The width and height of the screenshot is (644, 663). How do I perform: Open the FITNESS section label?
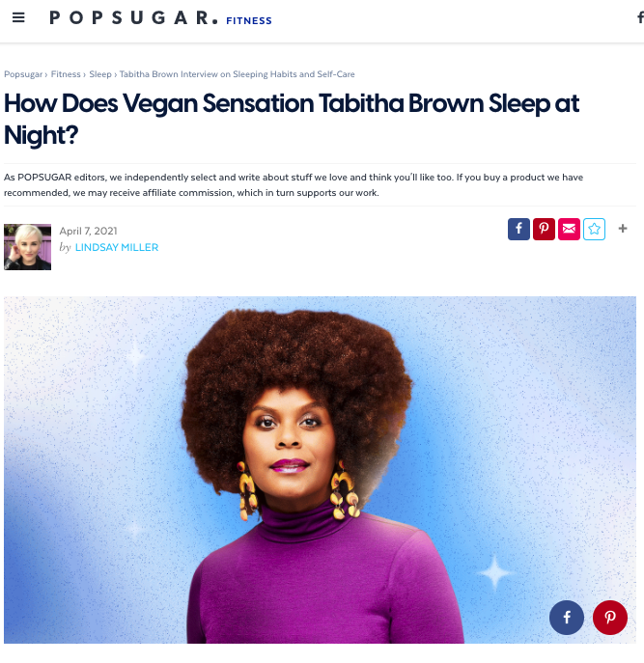pos(249,20)
